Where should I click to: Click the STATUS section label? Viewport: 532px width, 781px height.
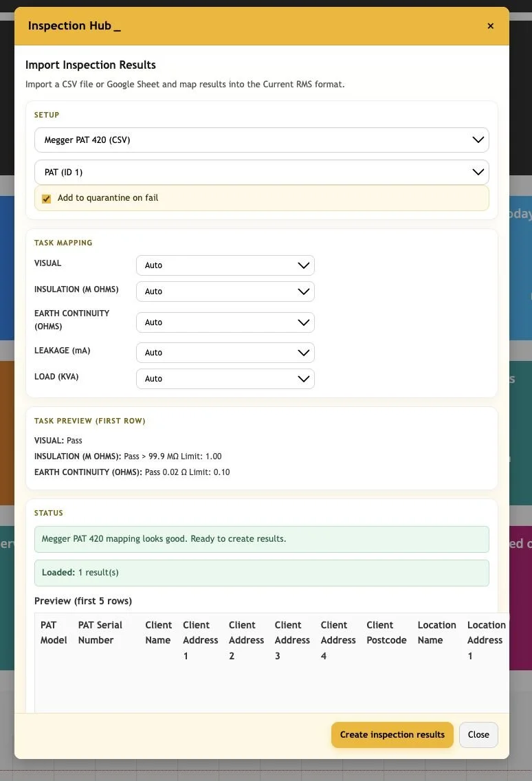pos(49,513)
